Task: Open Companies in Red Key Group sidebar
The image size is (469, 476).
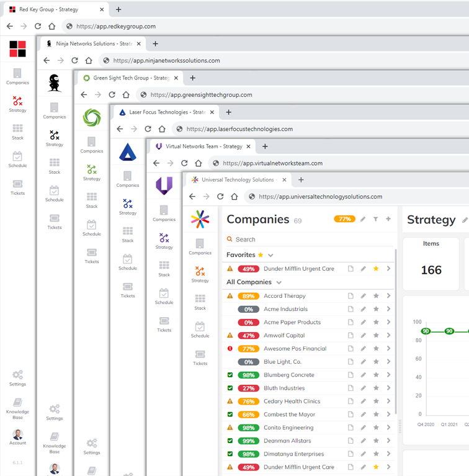Action: click(x=17, y=76)
